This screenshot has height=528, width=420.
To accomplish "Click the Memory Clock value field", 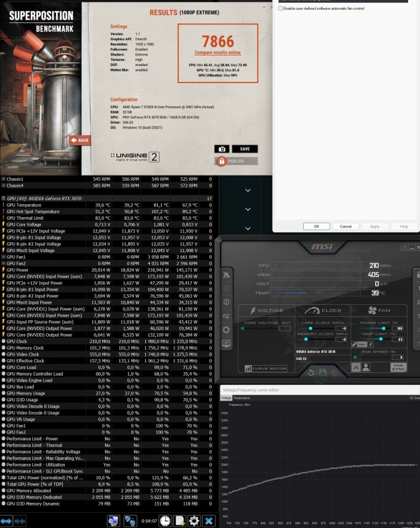I will click(x=341, y=339).
